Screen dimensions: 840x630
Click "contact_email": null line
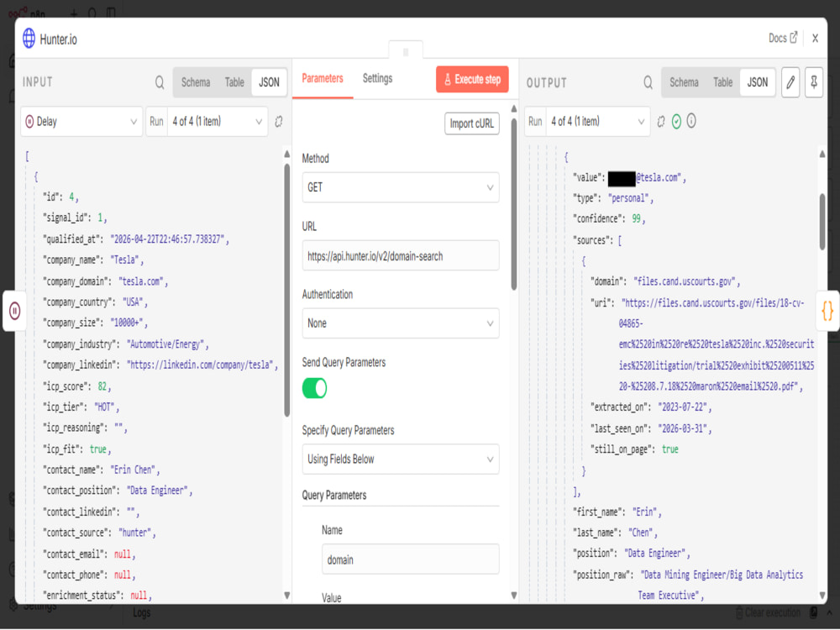click(x=89, y=554)
